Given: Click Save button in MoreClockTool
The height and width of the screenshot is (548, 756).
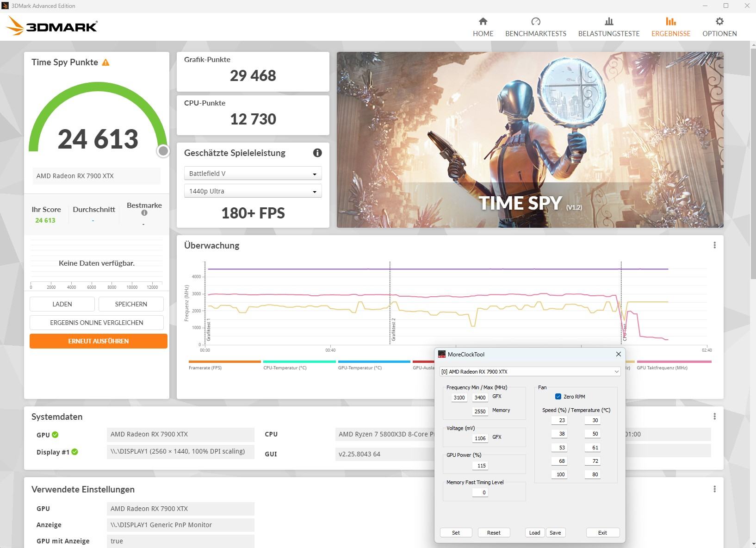Looking at the screenshot, I should tap(555, 533).
